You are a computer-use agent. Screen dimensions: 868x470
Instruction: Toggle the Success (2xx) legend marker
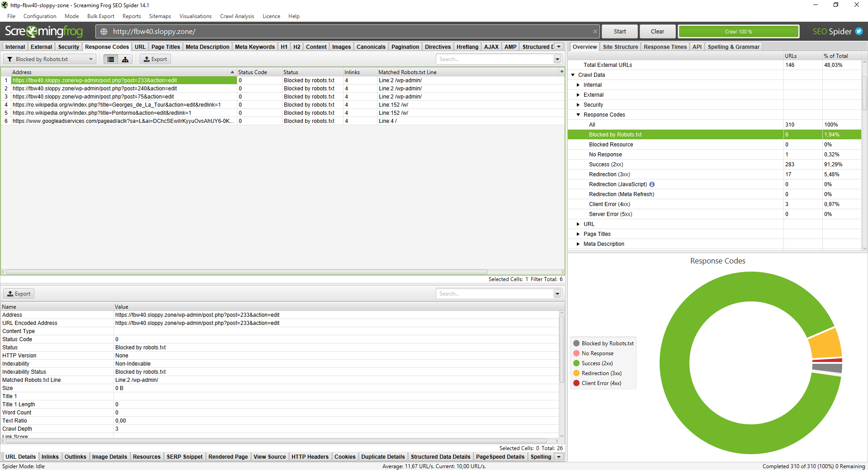576,363
